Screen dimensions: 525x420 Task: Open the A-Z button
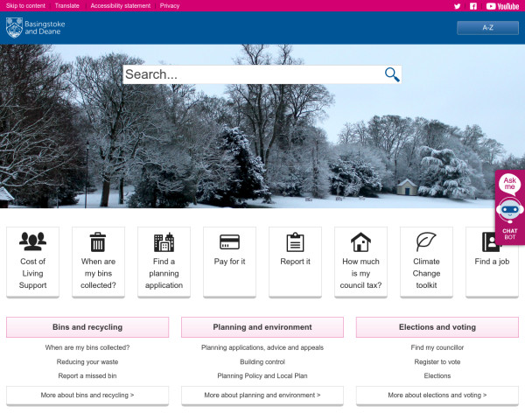487,28
